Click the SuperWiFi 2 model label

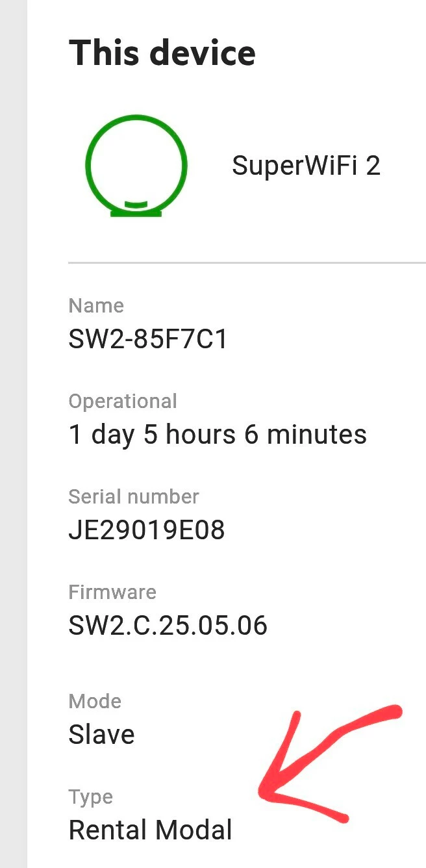306,166
